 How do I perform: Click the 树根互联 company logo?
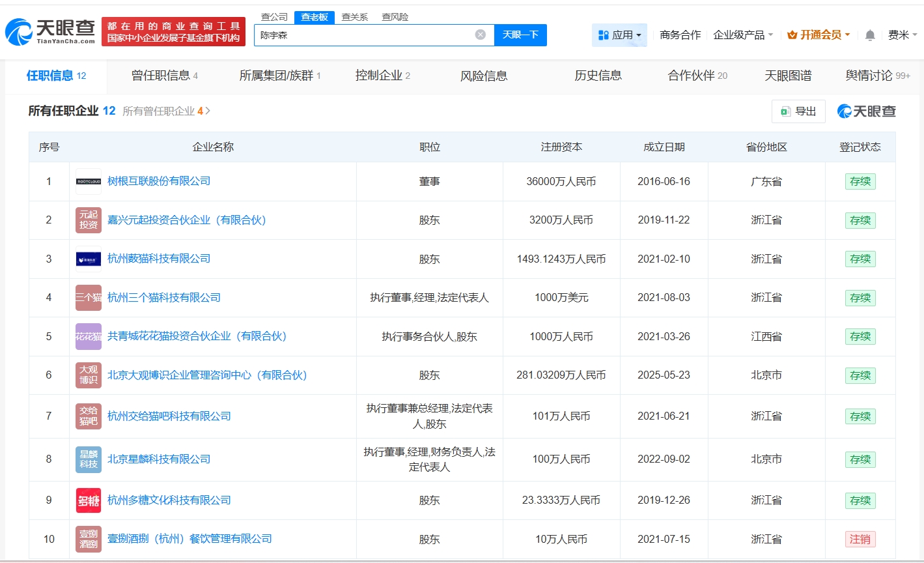[x=89, y=181]
